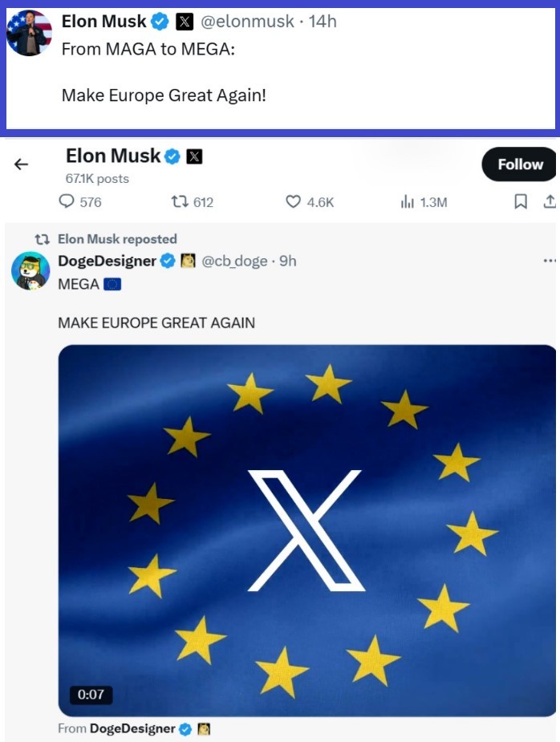Open view analytics showing 1.3M
This screenshot has height=742, width=560.
coord(407,202)
